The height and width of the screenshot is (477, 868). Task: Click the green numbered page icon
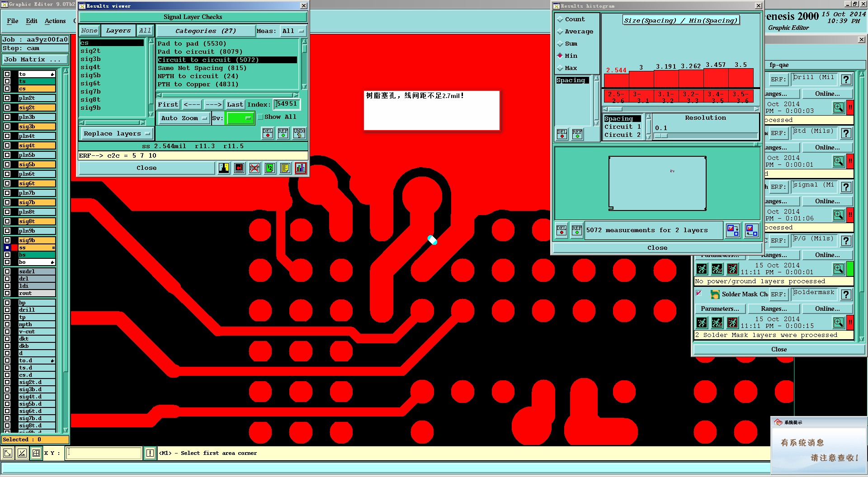point(270,168)
